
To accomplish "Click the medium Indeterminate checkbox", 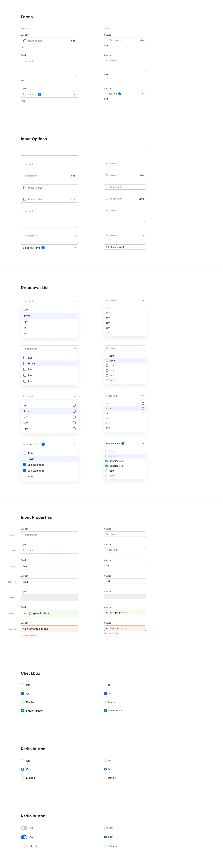I will tap(23, 711).
